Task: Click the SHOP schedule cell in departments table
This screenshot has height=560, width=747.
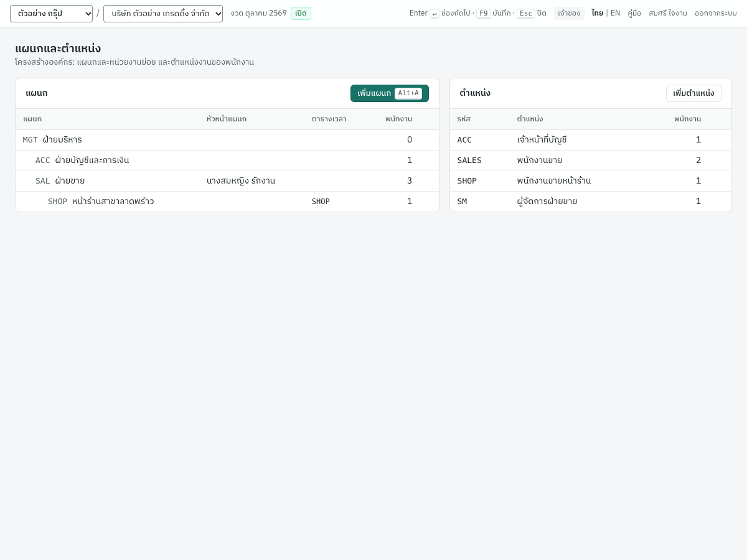Action: point(321,202)
